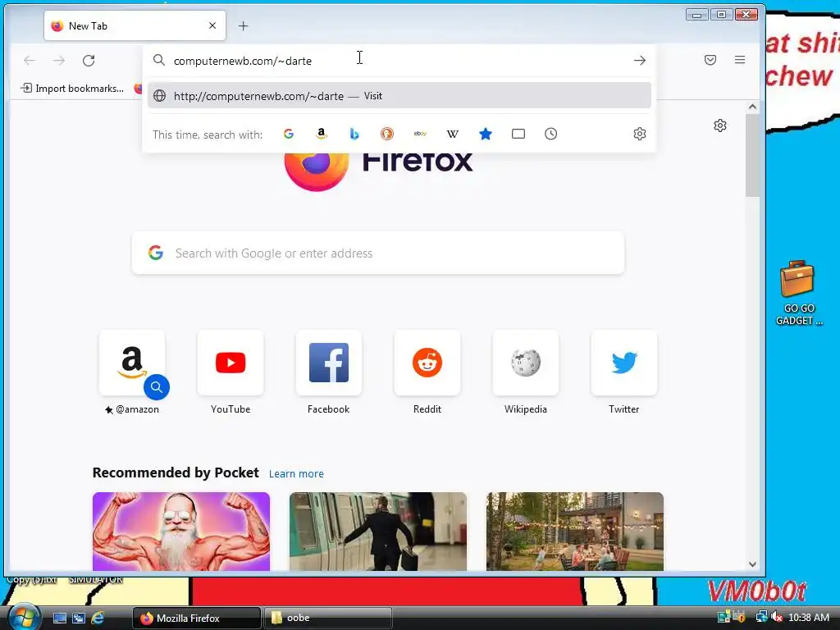This screenshot has width=840, height=630.
Task: Open the Amazon shortcut tile
Action: coord(132,363)
